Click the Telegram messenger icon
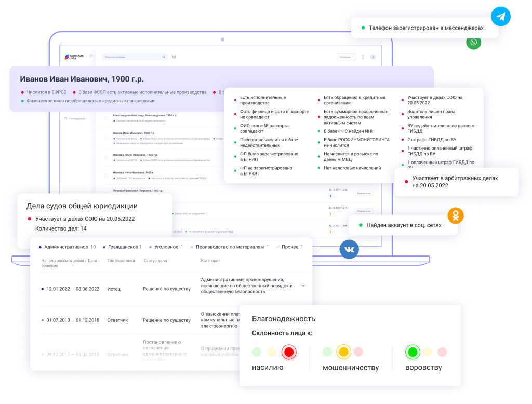Viewport: 532px width, 404px height. tap(501, 17)
